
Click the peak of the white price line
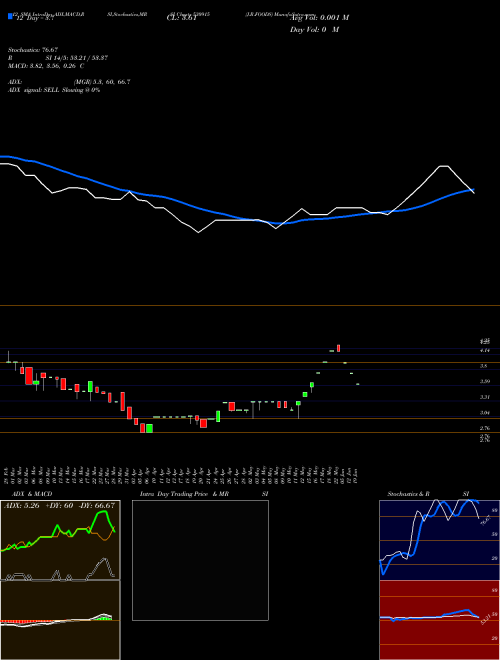tap(444, 166)
